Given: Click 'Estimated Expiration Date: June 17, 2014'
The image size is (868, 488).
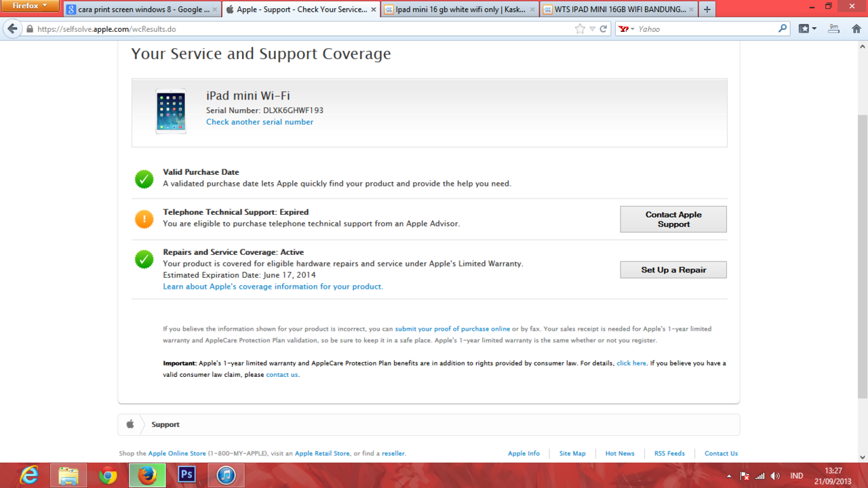Looking at the screenshot, I should 239,275.
